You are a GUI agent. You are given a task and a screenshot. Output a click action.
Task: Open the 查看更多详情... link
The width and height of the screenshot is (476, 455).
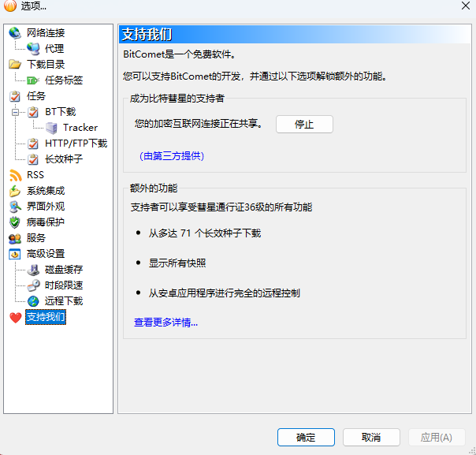[165, 323]
